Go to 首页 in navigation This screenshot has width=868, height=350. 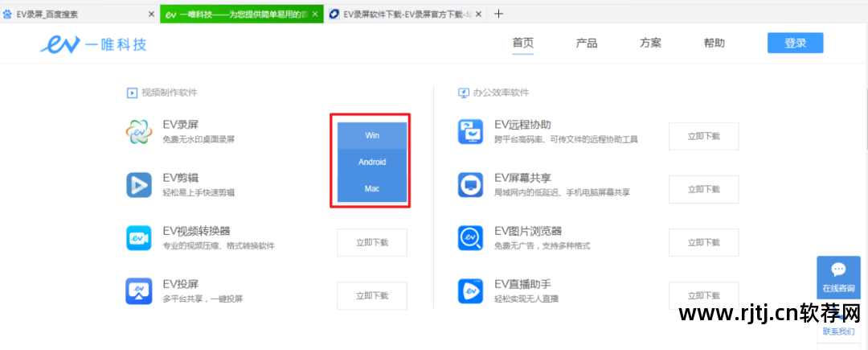pos(523,43)
